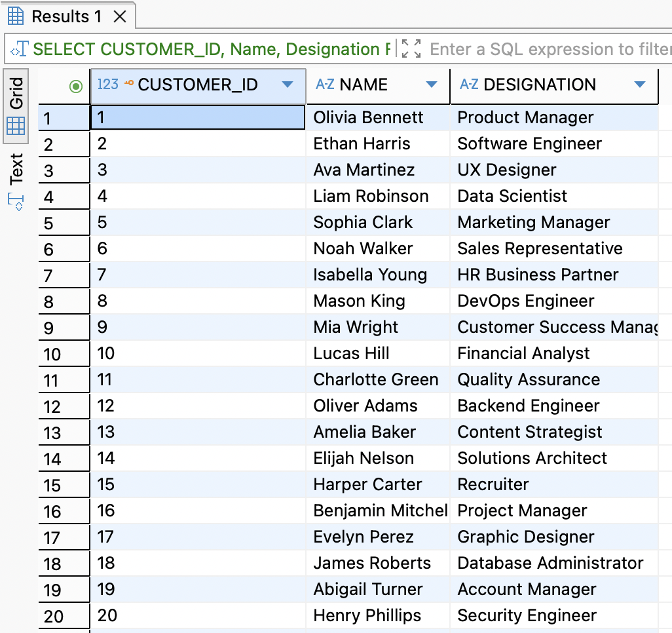This screenshot has height=633, width=672.
Task: Close the Results 1 tab
Action: tap(120, 17)
